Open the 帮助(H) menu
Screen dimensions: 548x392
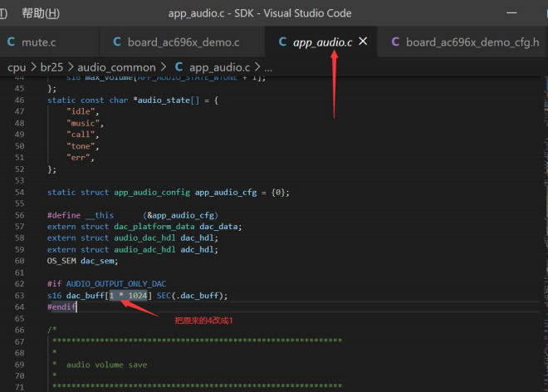click(x=41, y=13)
